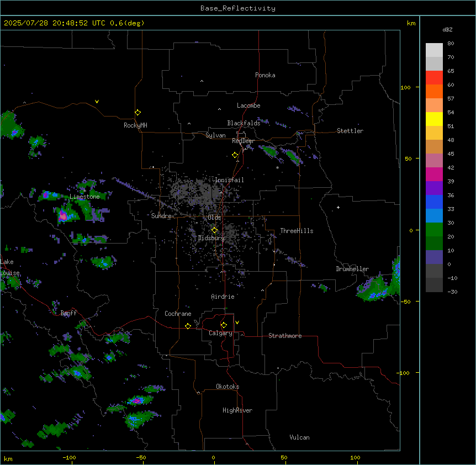Select the Lacombe city label

point(248,105)
